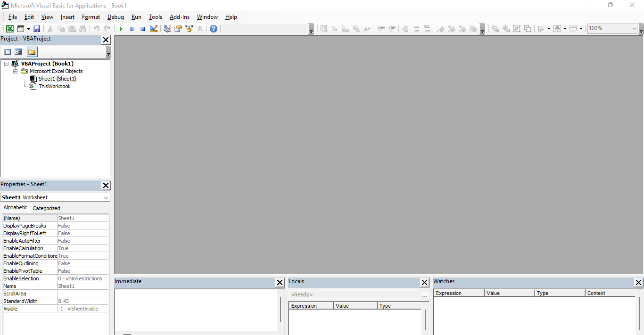This screenshot has width=644, height=335.
Task: Pause execution with the Break button
Action: point(132,28)
